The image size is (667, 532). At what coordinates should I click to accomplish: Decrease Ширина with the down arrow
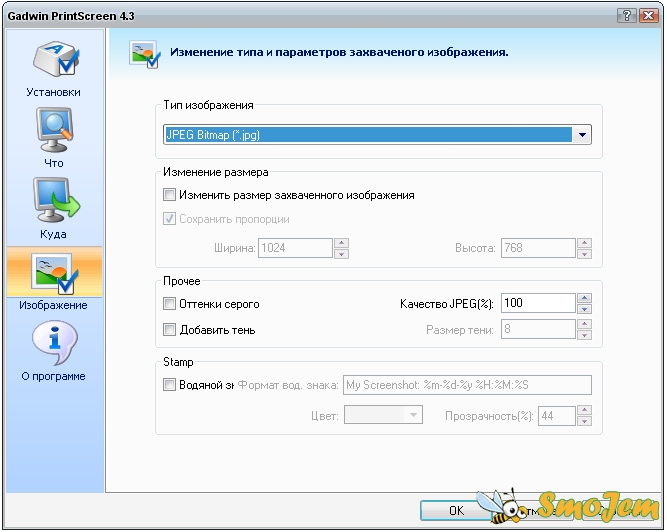[x=342, y=253]
